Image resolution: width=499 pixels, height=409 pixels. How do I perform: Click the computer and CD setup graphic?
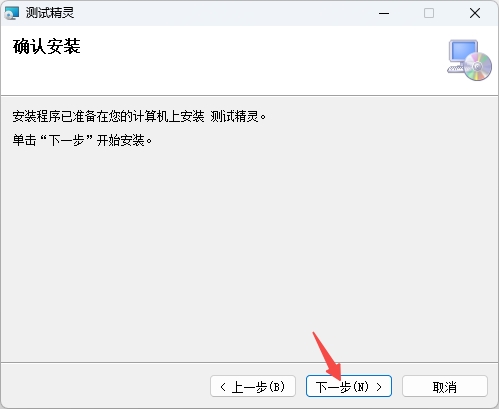(x=469, y=60)
